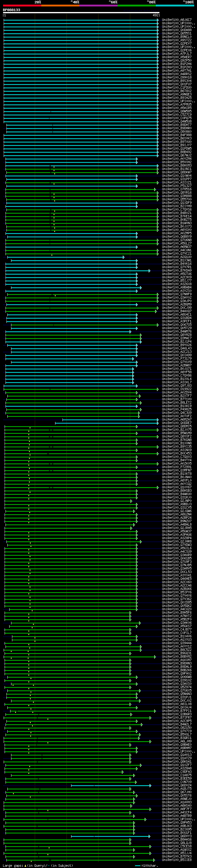This screenshot has width=197, height=868.
Task: Select the UniRef100_A0YZM4 label
Action: click(177, 159)
